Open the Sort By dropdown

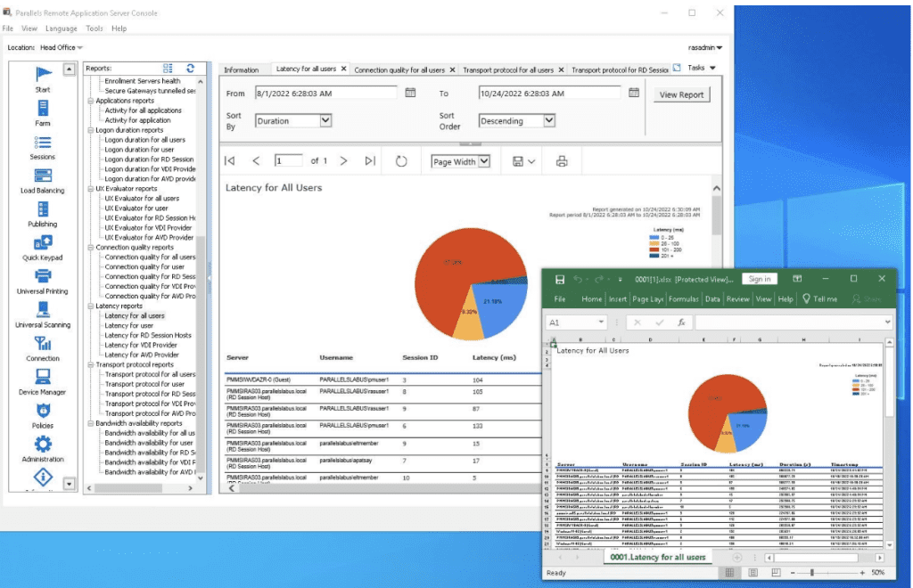[x=325, y=120]
